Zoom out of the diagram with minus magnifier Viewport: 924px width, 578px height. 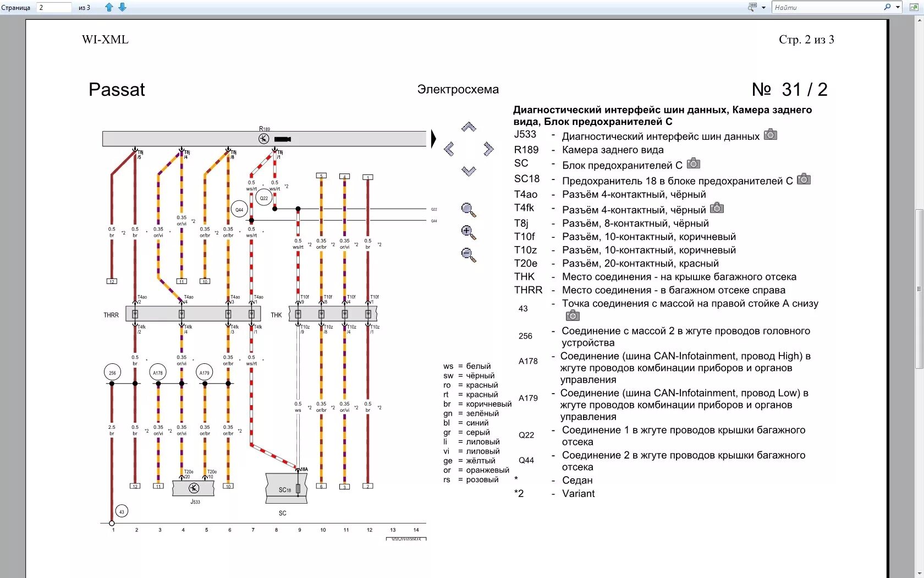point(469,255)
